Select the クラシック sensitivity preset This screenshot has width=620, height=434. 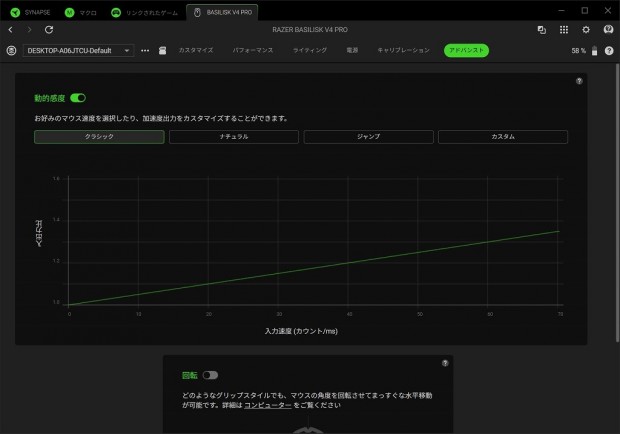pos(99,137)
